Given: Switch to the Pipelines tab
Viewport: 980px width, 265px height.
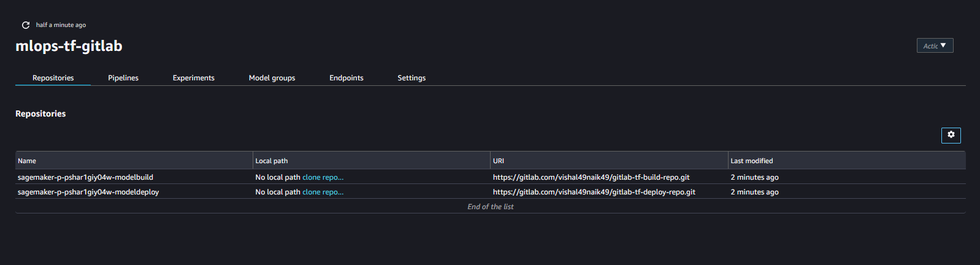Looking at the screenshot, I should [x=123, y=78].
